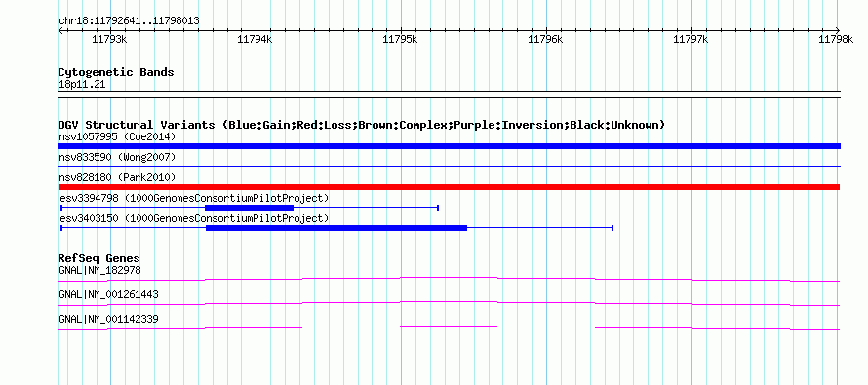Click the GNAL|NM_001261443 gene label
The height and width of the screenshot is (385, 868).
[x=108, y=294]
